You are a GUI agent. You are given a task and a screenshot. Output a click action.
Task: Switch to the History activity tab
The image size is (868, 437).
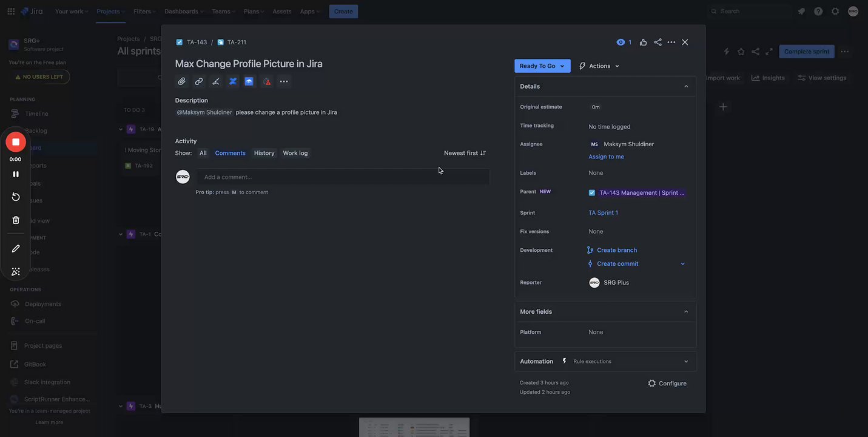(x=264, y=153)
